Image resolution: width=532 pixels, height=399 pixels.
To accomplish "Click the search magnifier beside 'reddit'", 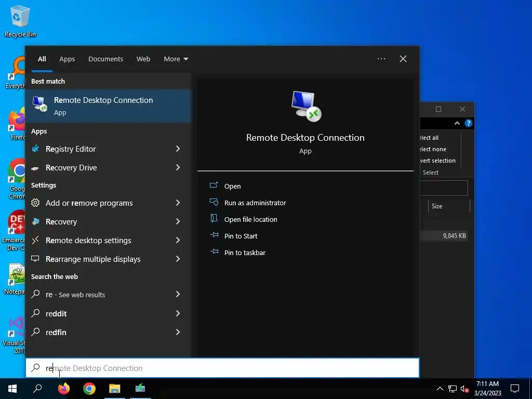I will coord(35,313).
